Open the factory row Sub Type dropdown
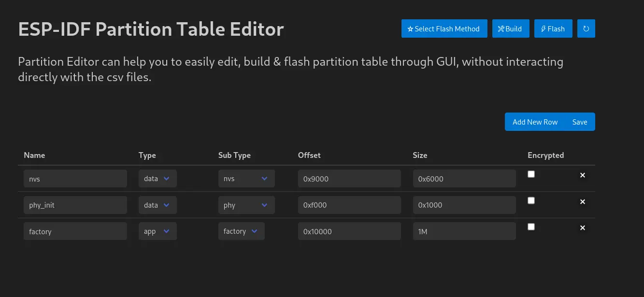Screen dimensions: 644x297 [x=241, y=231]
